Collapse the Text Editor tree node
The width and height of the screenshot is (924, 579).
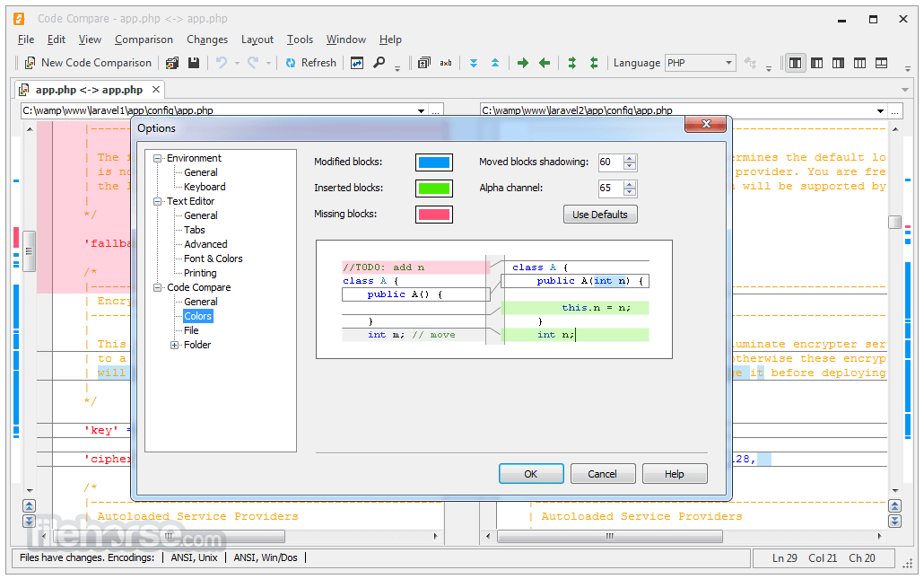point(157,201)
